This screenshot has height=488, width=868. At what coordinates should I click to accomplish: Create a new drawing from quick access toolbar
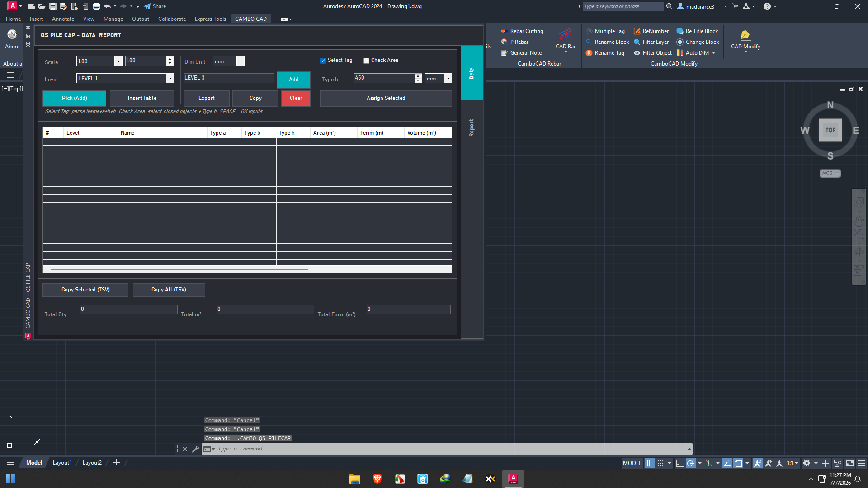pyautogui.click(x=31, y=6)
